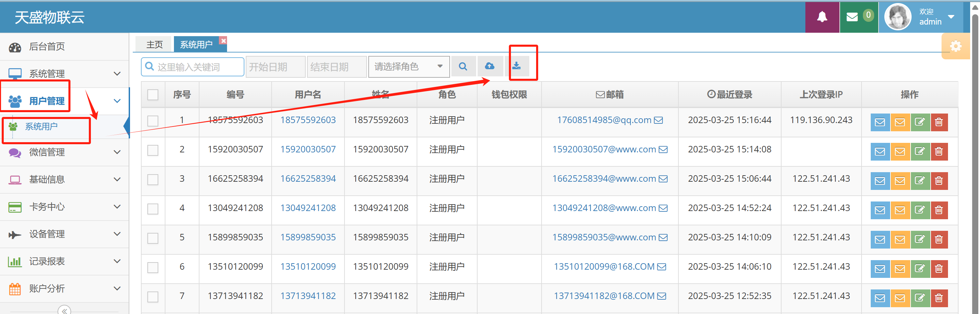Click the 邮箱 column header
The width and height of the screenshot is (980, 314).
pos(609,94)
